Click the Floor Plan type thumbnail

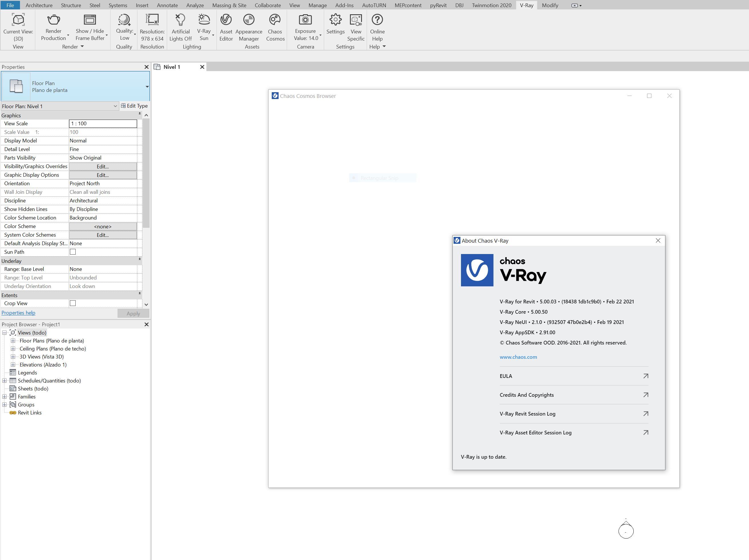16,86
